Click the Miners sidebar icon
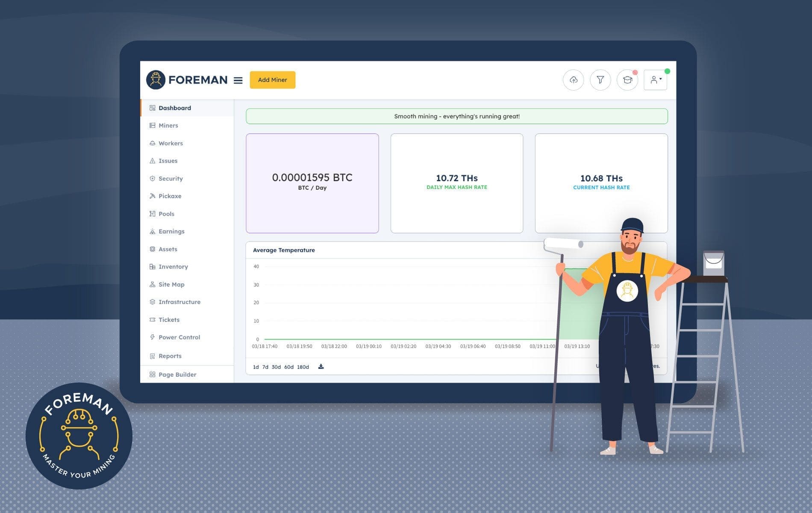Viewport: 812px width, 513px height. pyautogui.click(x=152, y=125)
